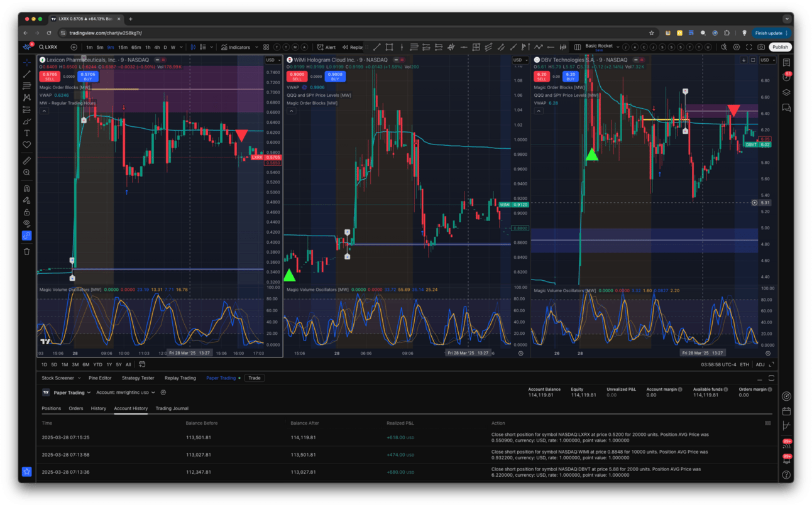
Task: Open the Fibonacci tools in left sidebar
Action: (x=26, y=86)
